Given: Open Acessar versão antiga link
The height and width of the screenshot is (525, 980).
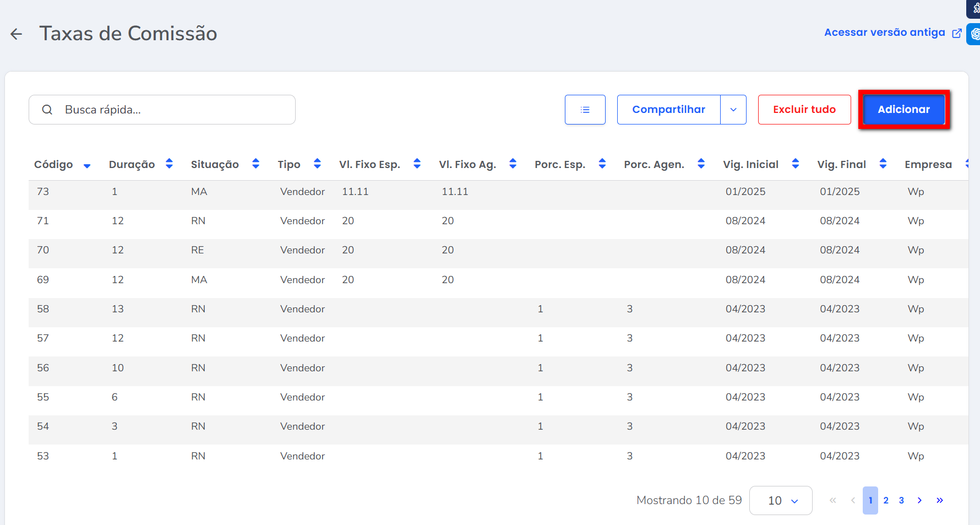Looking at the screenshot, I should pos(892,33).
